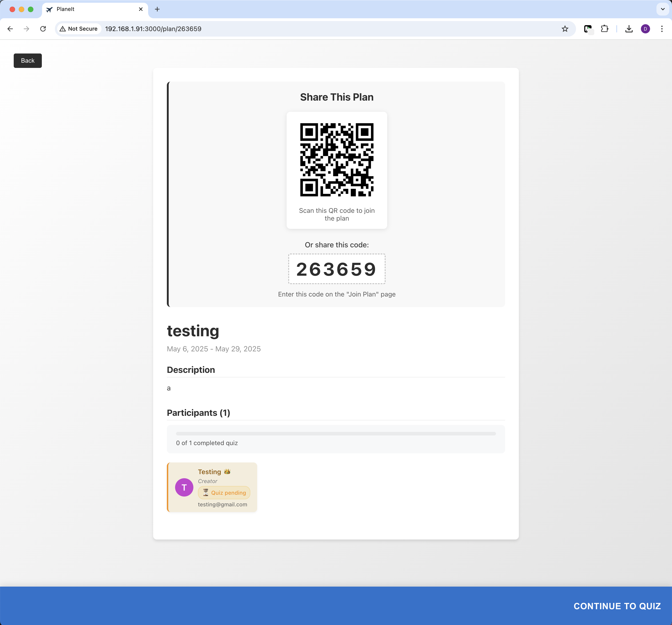
Task: Click the browser forward arrow
Action: click(26, 29)
